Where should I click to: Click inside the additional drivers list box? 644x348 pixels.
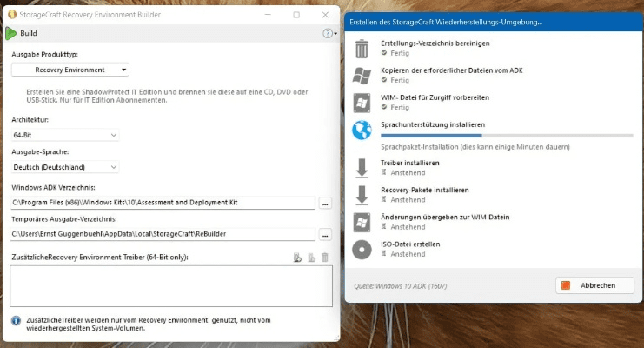[171, 285]
